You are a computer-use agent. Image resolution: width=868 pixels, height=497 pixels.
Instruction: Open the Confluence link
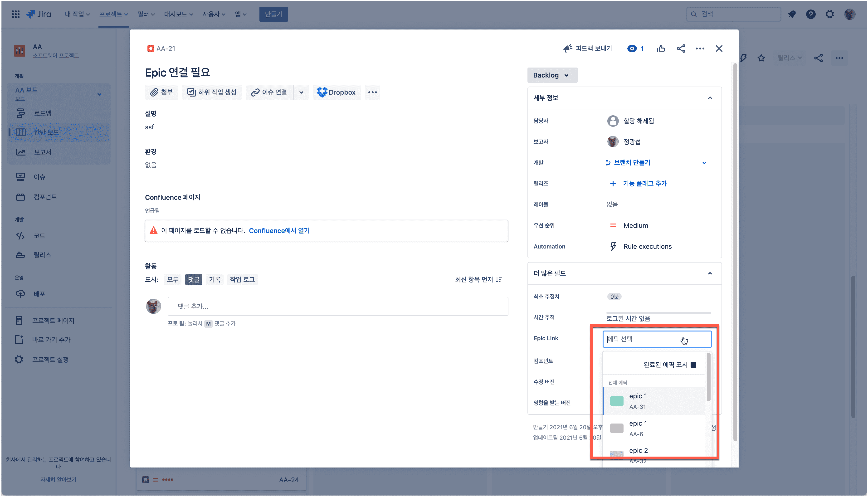point(279,231)
